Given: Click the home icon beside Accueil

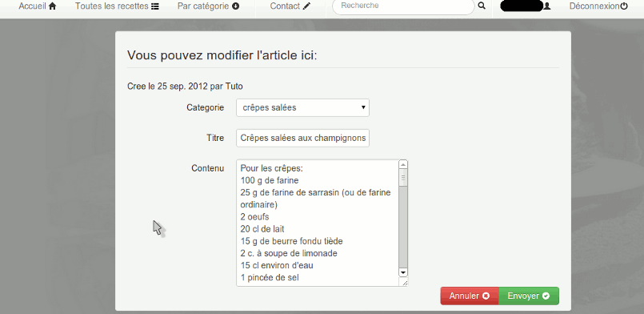Looking at the screenshot, I should [52, 6].
